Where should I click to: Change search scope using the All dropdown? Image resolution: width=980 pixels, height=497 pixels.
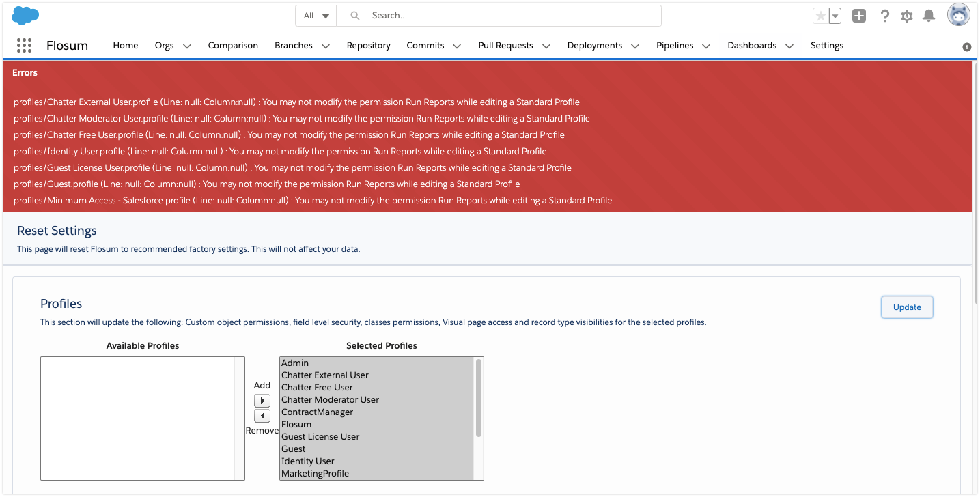(x=316, y=15)
